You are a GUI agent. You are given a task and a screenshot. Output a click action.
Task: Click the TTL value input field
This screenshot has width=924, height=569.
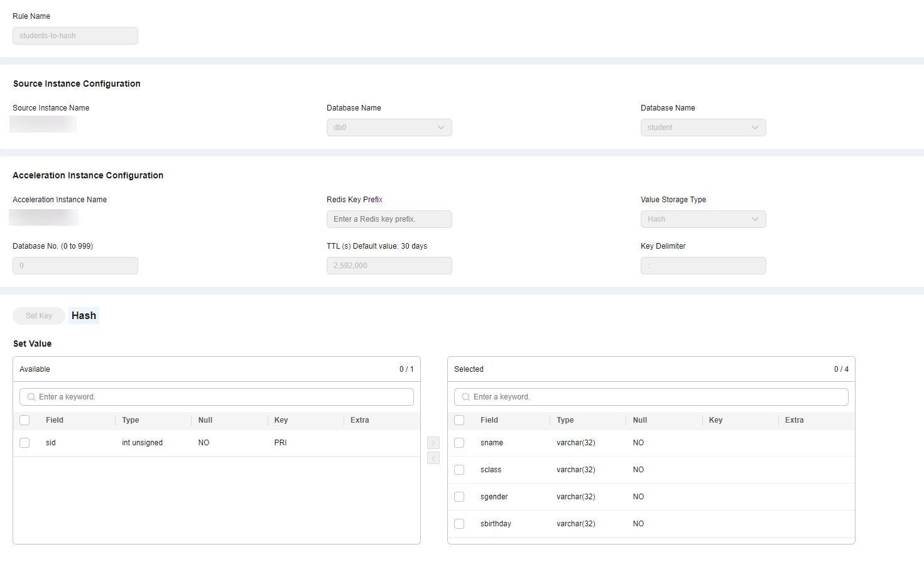[x=389, y=266]
